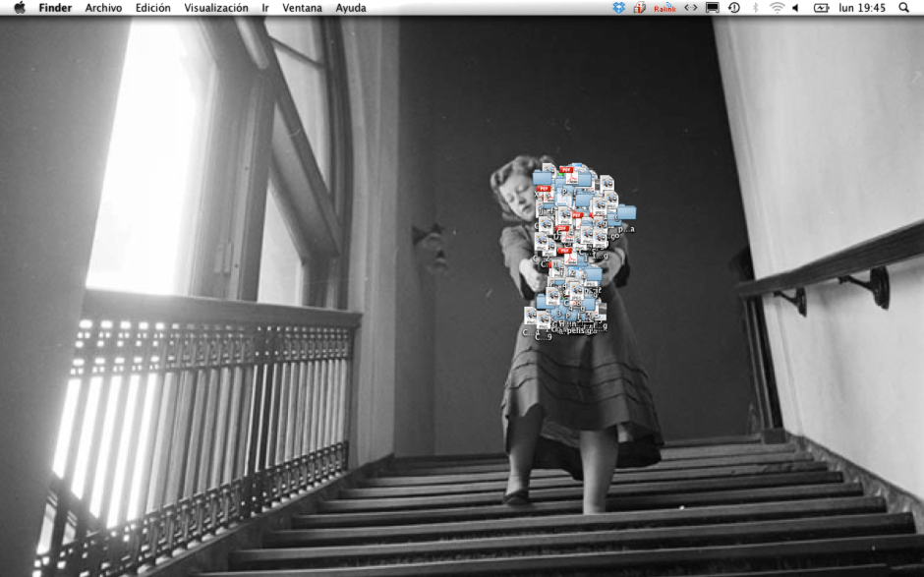
Task: Open the Dropbox status icon
Action: tap(619, 8)
